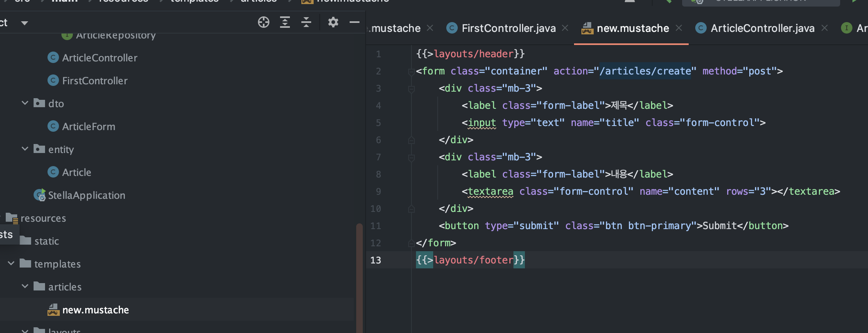The width and height of the screenshot is (868, 333).
Task: Select the static folder
Action: pyautogui.click(x=47, y=241)
